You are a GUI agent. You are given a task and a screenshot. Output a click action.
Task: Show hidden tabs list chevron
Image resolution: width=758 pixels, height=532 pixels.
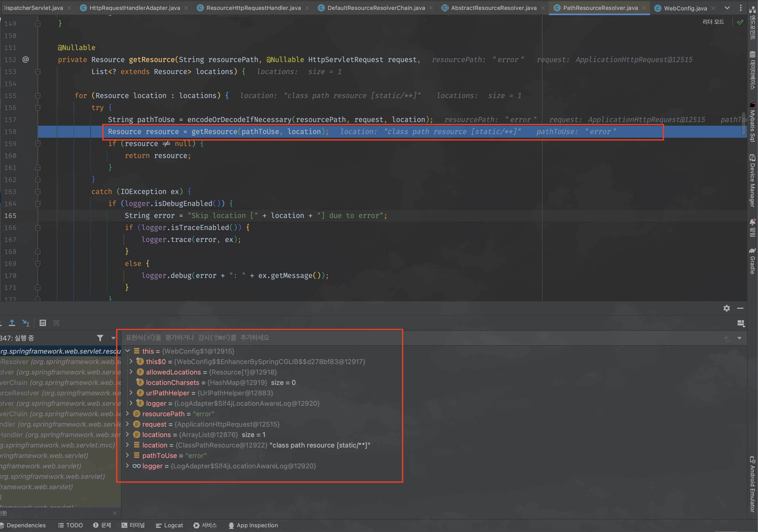[x=727, y=8]
